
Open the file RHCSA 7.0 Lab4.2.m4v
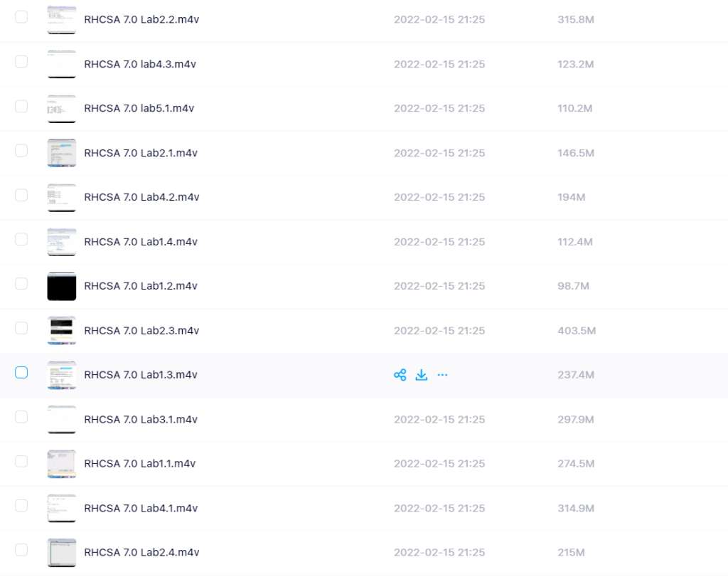point(141,197)
